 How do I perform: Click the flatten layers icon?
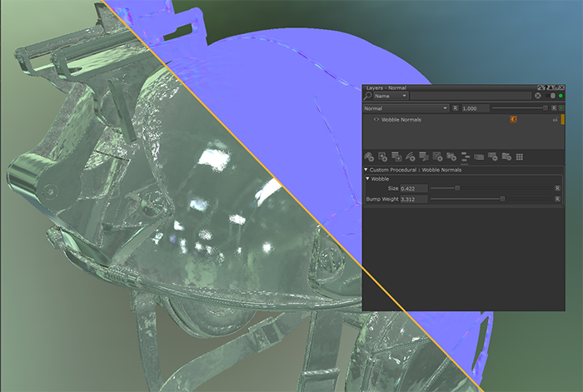[x=479, y=156]
